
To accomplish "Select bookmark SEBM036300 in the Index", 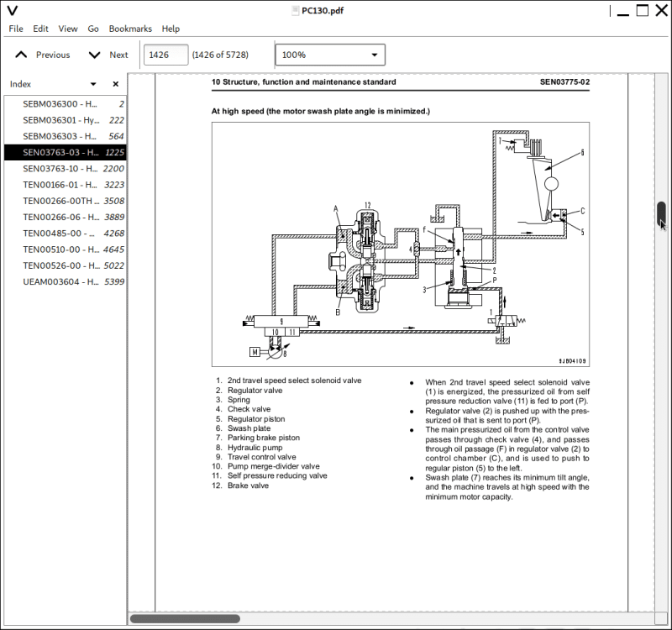I will (x=57, y=104).
